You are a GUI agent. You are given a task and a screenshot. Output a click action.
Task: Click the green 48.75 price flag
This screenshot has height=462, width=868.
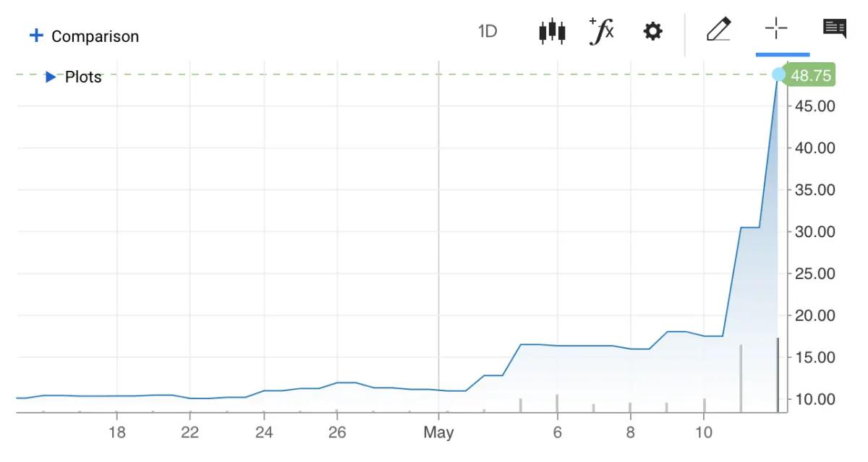click(813, 74)
